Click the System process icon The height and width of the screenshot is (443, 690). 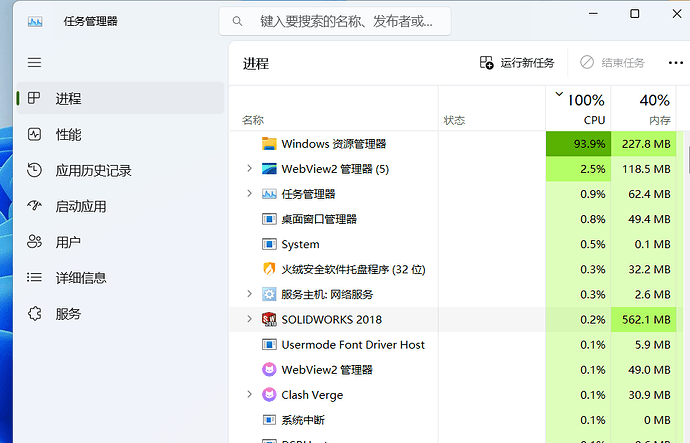[x=269, y=244]
